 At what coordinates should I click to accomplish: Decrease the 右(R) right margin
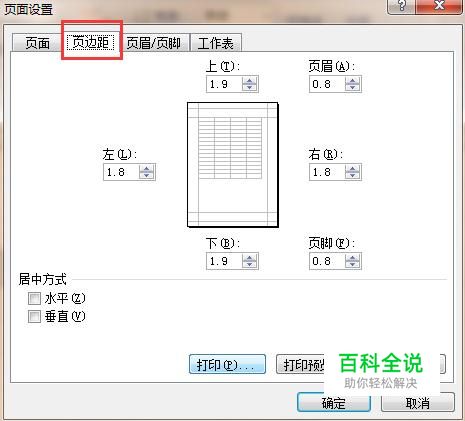[x=353, y=176]
